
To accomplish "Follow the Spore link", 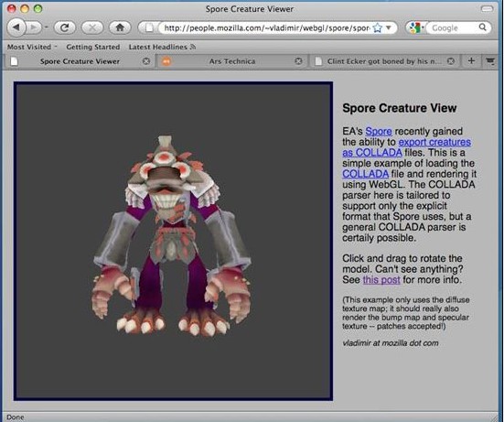I will pos(379,131).
